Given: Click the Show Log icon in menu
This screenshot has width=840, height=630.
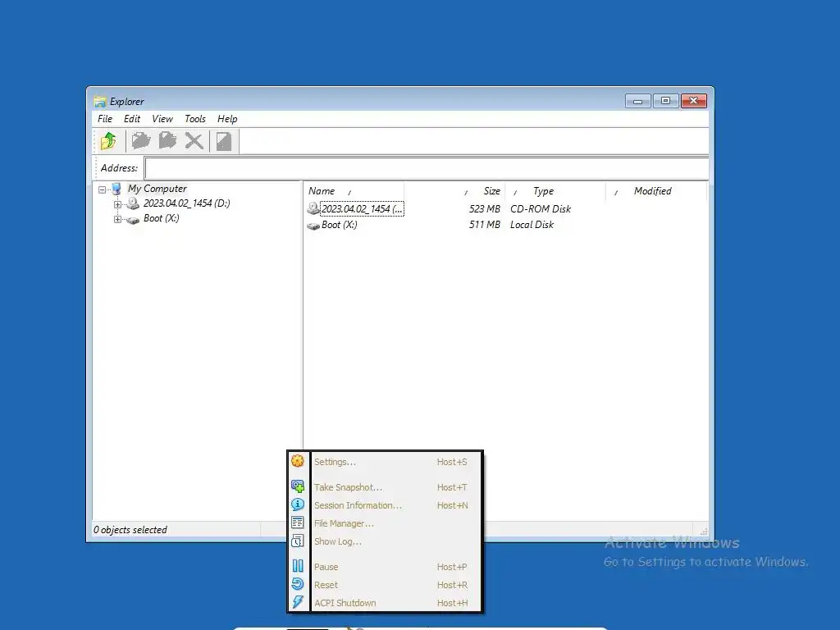Looking at the screenshot, I should click(x=298, y=541).
